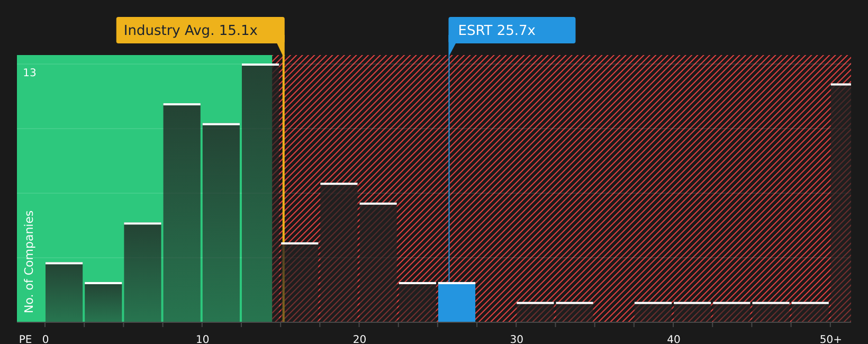Select the blue ESRT histogram bar
868x344 pixels.
[457, 302]
